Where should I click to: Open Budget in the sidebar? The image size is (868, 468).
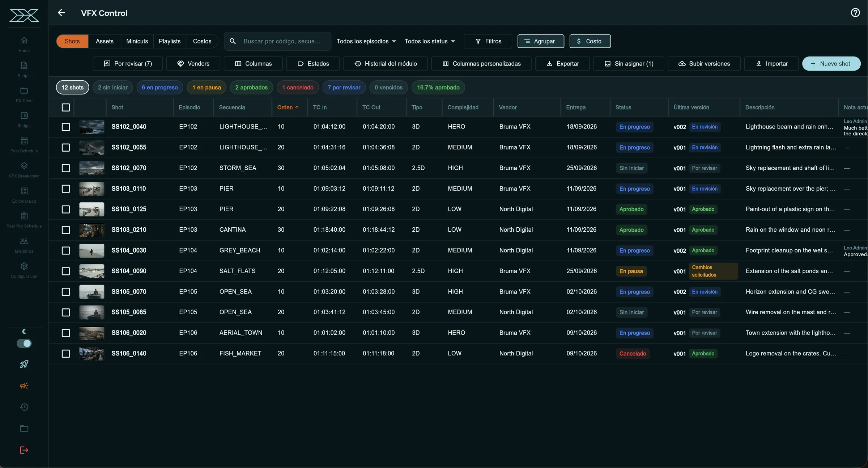24,120
